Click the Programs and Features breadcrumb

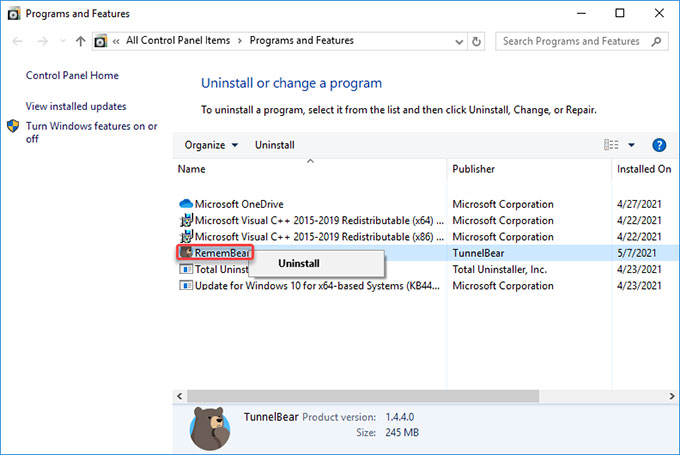tap(301, 40)
